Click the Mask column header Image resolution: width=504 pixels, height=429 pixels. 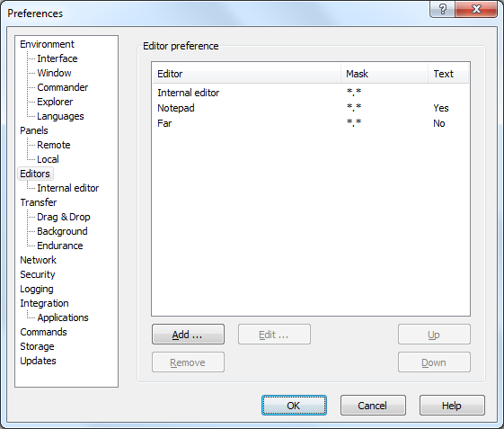point(385,74)
